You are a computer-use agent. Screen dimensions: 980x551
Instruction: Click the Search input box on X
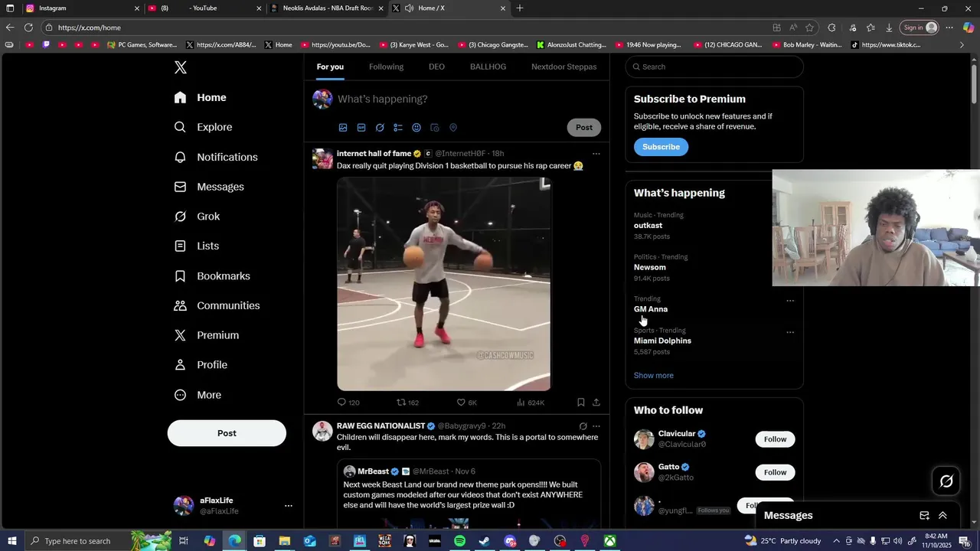(714, 67)
